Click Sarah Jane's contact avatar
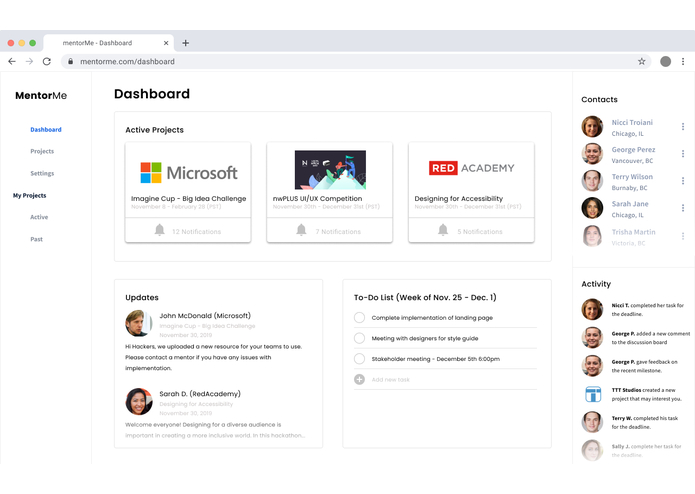This screenshot has height=494, width=695. pyautogui.click(x=592, y=208)
